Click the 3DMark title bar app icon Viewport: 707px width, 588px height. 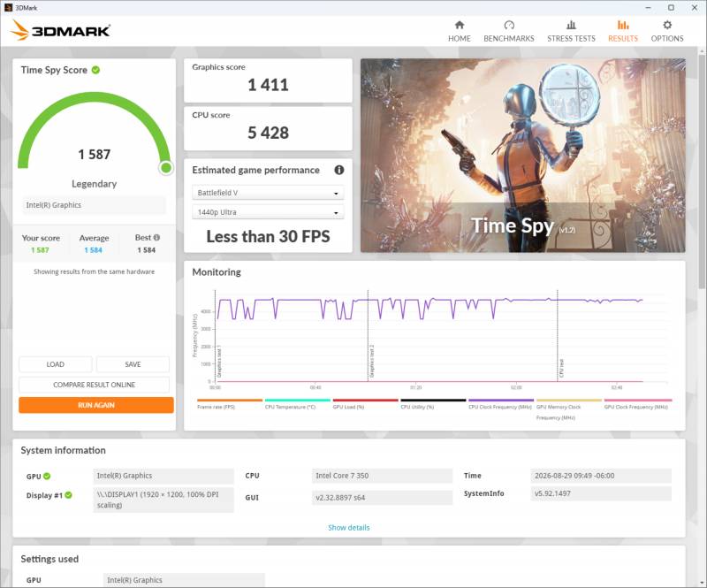click(x=8, y=8)
